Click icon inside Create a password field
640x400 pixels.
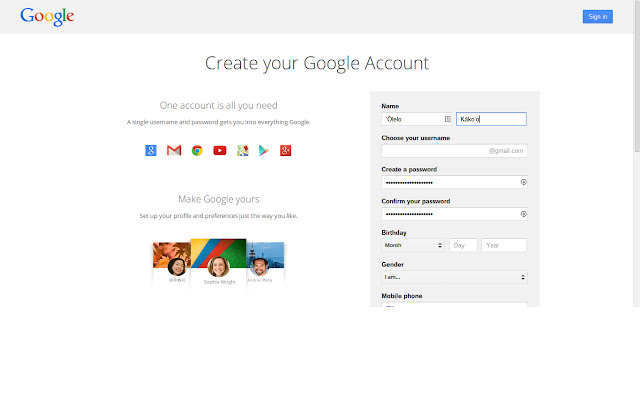523,182
